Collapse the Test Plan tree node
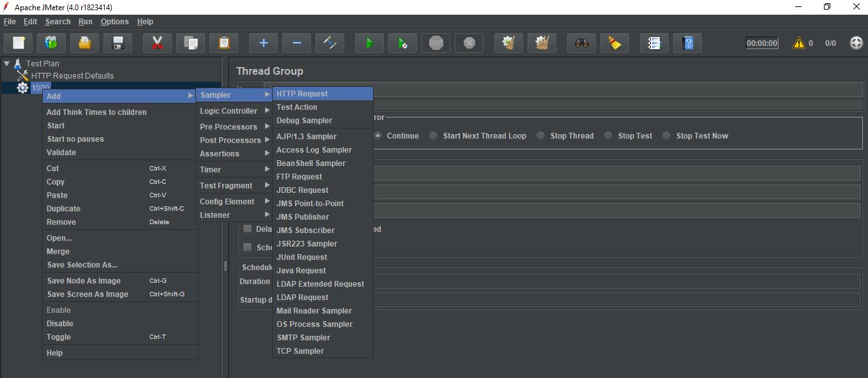868x378 pixels. [6, 64]
